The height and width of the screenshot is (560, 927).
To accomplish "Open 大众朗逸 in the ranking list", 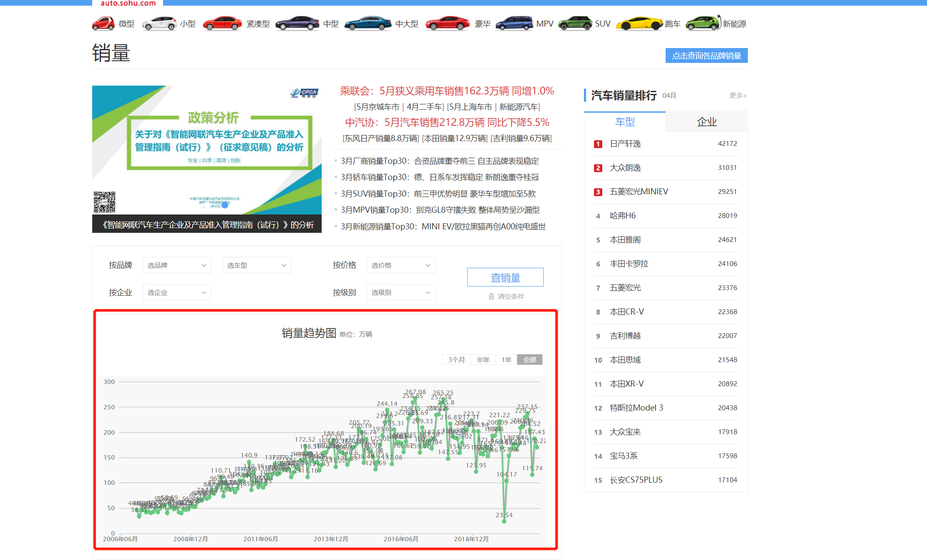I will pos(625,168).
